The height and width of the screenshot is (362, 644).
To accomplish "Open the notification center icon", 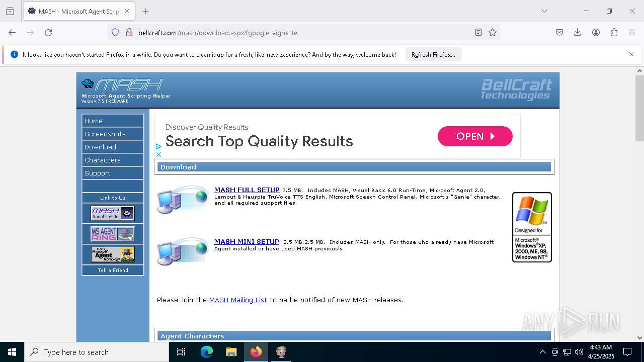I will tap(627, 352).
